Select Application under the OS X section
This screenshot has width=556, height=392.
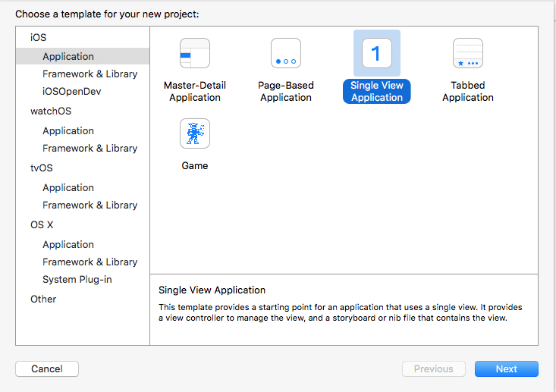pos(68,244)
